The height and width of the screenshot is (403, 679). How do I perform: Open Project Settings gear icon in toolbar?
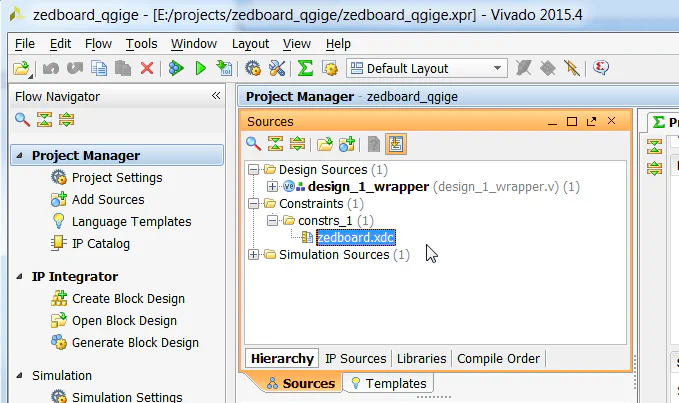253,68
